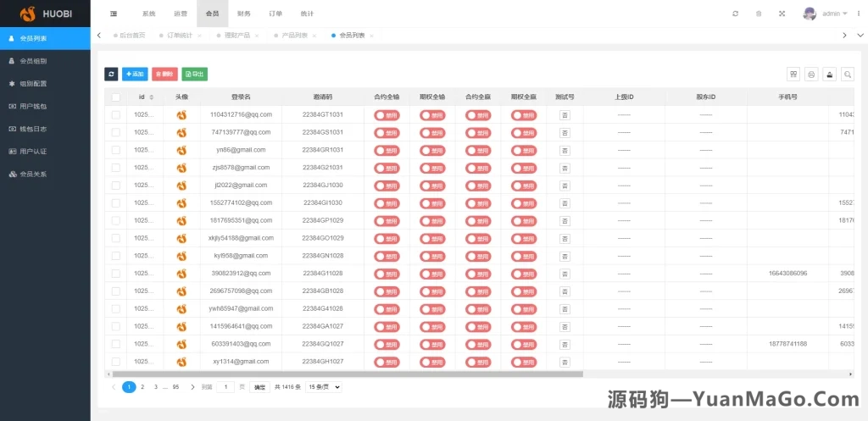Image resolution: width=868 pixels, height=421 pixels.
Task: Click the refresh icon in top header
Action: [735, 14]
